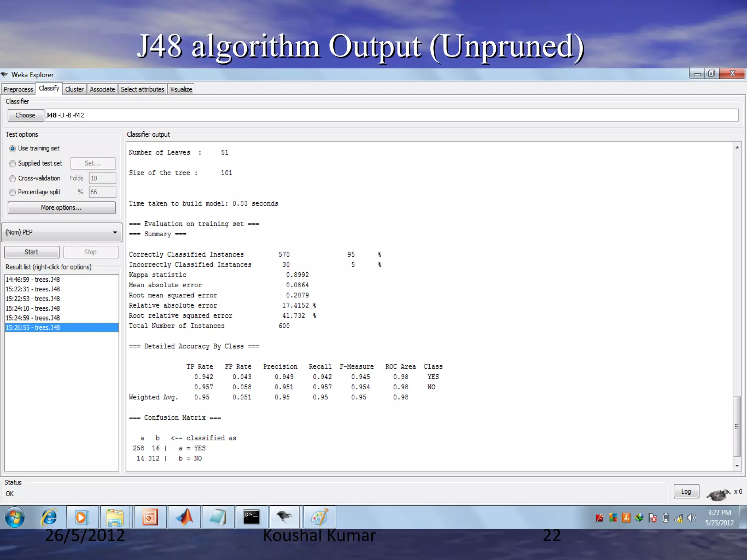
Task: Click the output scroll up arrow
Action: (737, 148)
